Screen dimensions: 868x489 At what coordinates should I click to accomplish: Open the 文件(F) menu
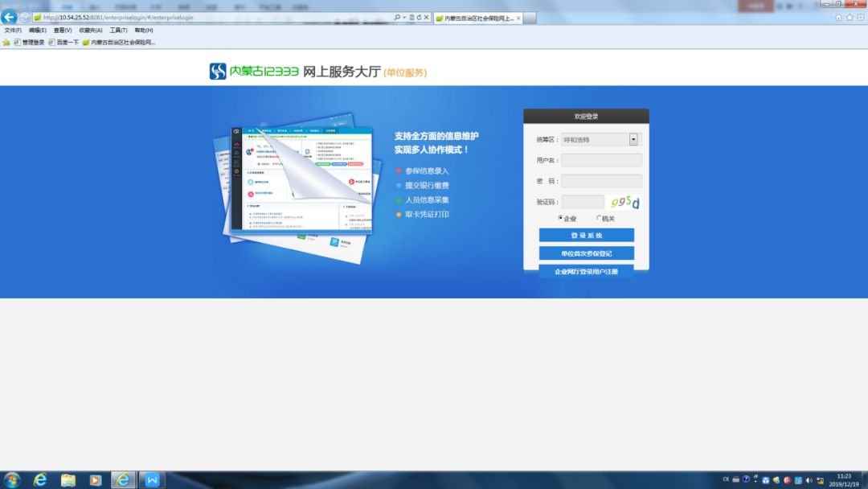click(x=13, y=31)
